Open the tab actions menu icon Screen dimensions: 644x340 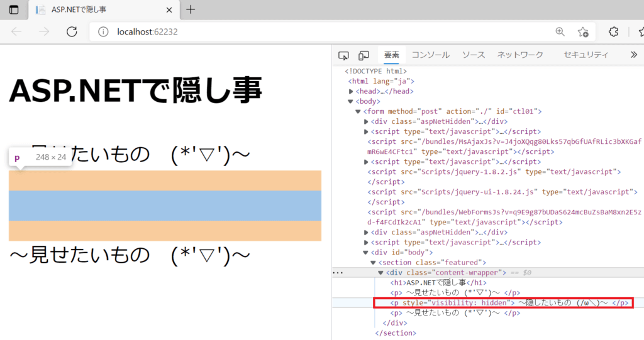coord(14,9)
